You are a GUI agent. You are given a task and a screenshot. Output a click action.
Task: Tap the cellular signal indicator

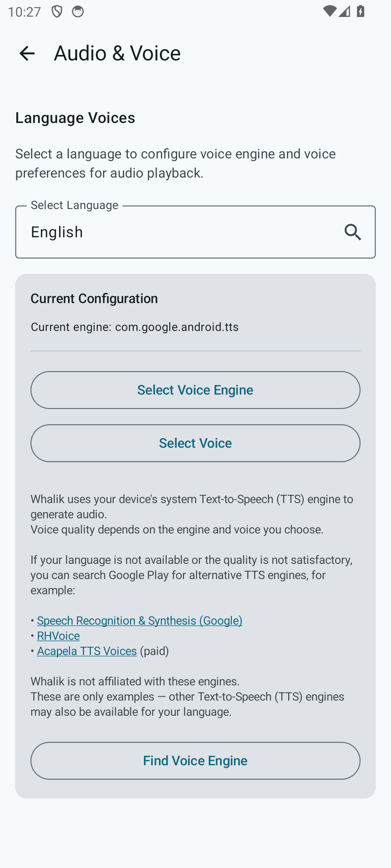tap(344, 12)
